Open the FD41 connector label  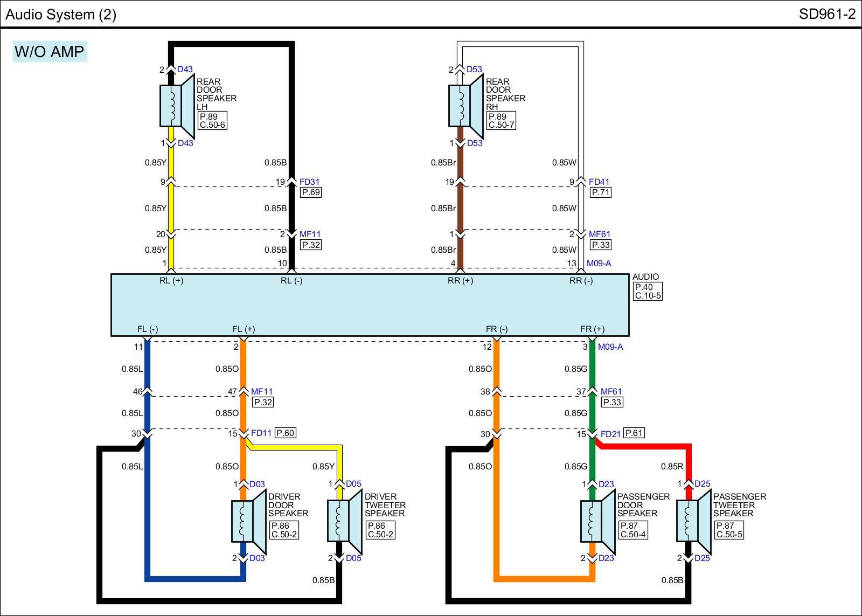coord(599,182)
